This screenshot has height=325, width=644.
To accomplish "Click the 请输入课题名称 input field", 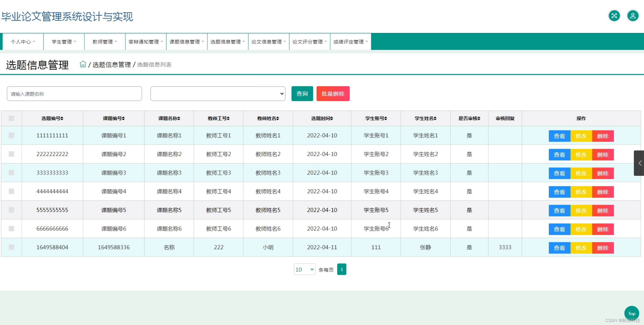I will 74,93.
